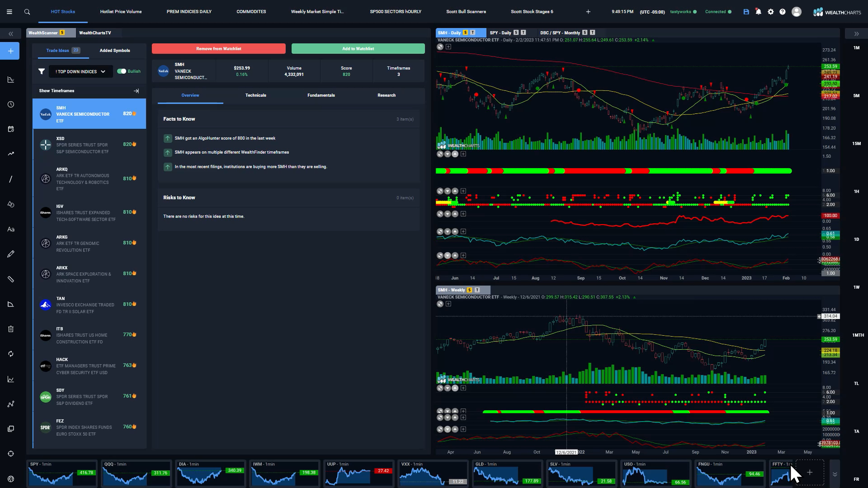Open the Technicals tab
This screenshot has height=488, width=868.
pos(256,95)
